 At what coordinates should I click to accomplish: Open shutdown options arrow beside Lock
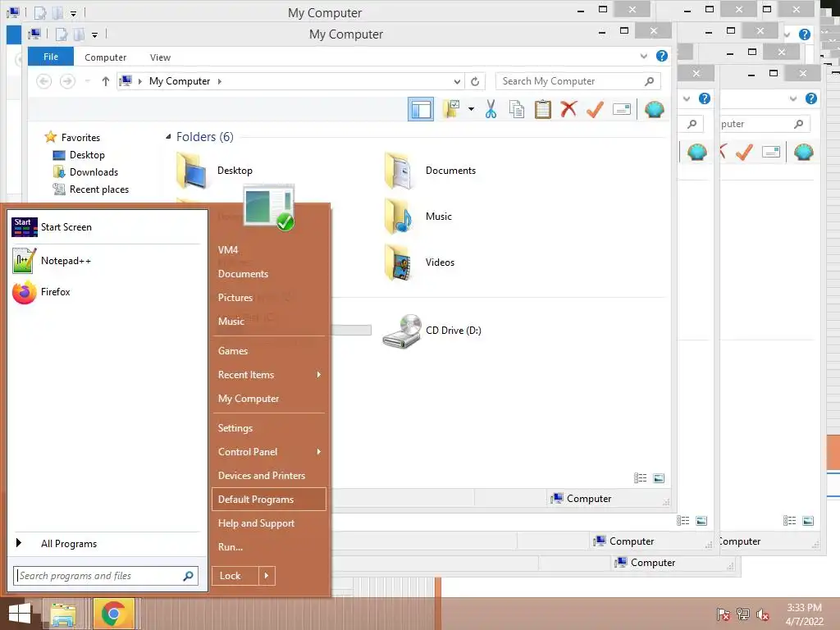click(267, 576)
